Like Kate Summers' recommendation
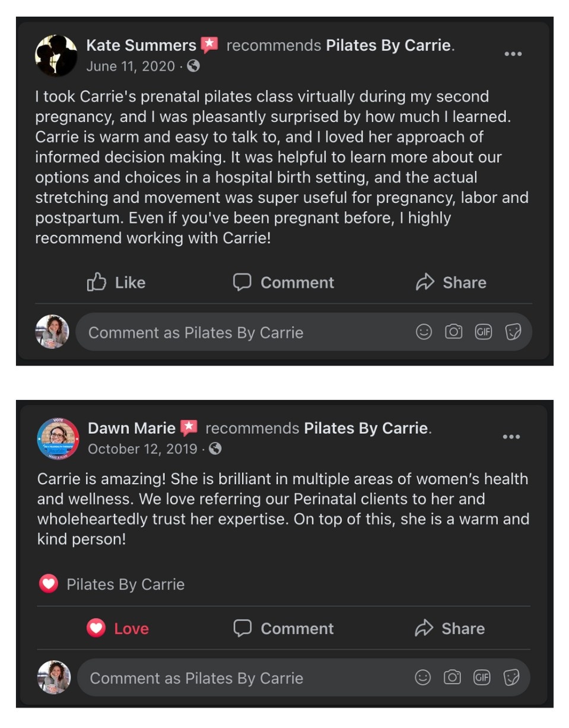Image resolution: width=569 pixels, height=728 pixels. (116, 282)
